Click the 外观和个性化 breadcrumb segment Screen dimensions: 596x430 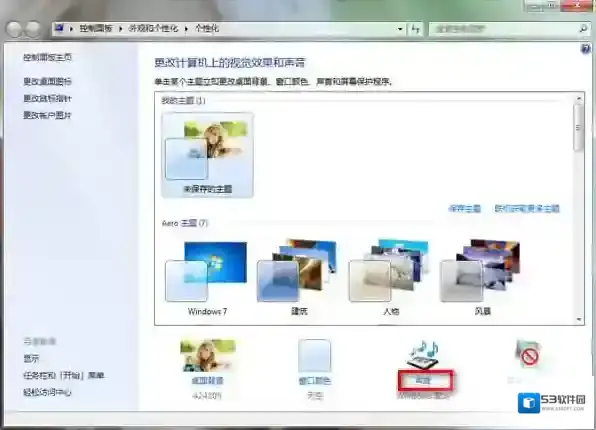pyautogui.click(x=153, y=29)
